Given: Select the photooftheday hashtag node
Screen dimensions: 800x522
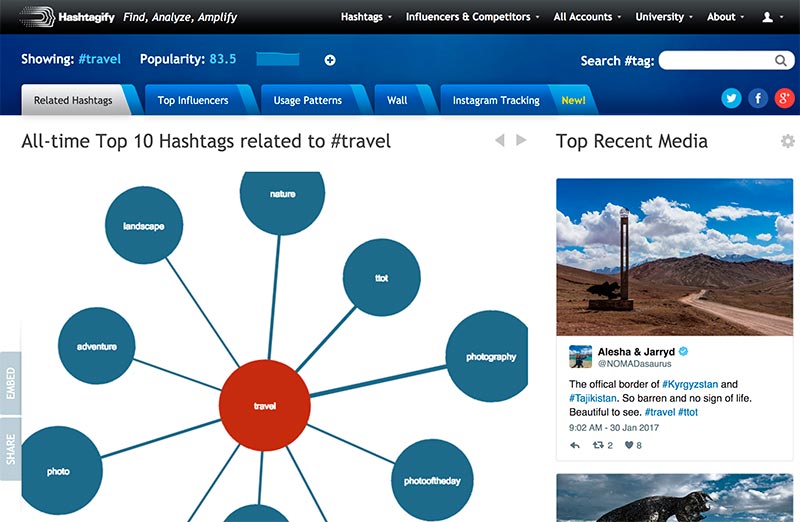Looking at the screenshot, I should [432, 480].
